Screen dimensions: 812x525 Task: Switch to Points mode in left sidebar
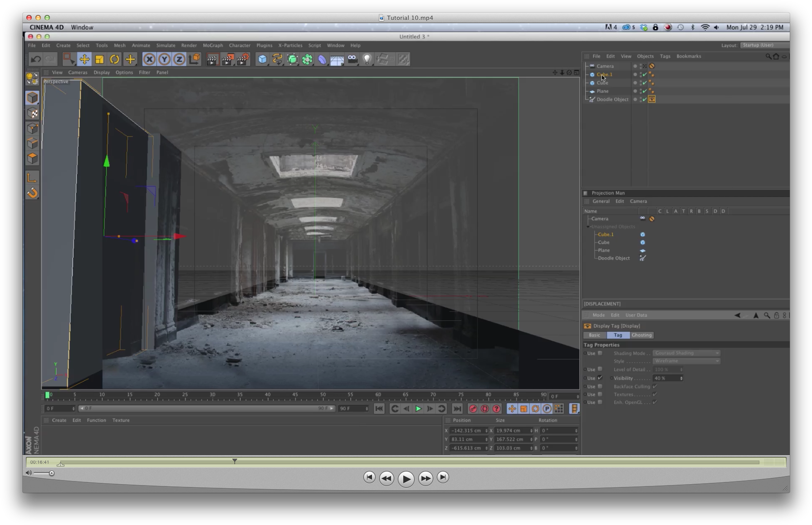tap(32, 128)
